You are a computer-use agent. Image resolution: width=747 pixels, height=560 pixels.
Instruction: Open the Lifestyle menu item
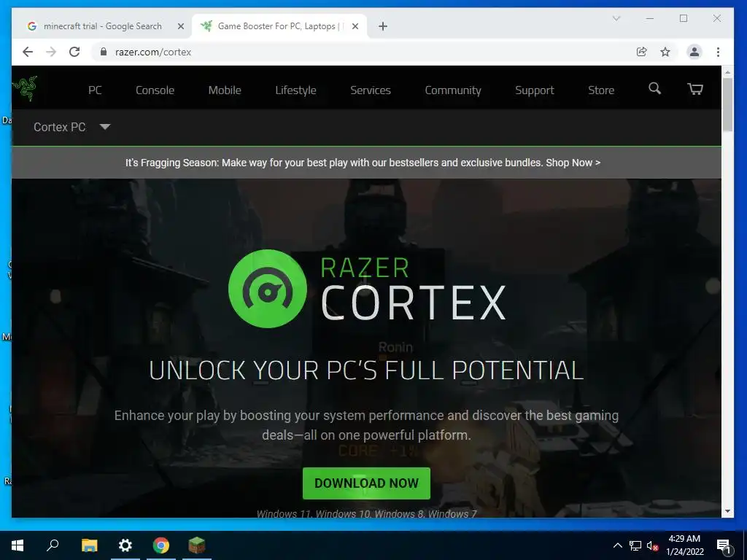(x=295, y=90)
